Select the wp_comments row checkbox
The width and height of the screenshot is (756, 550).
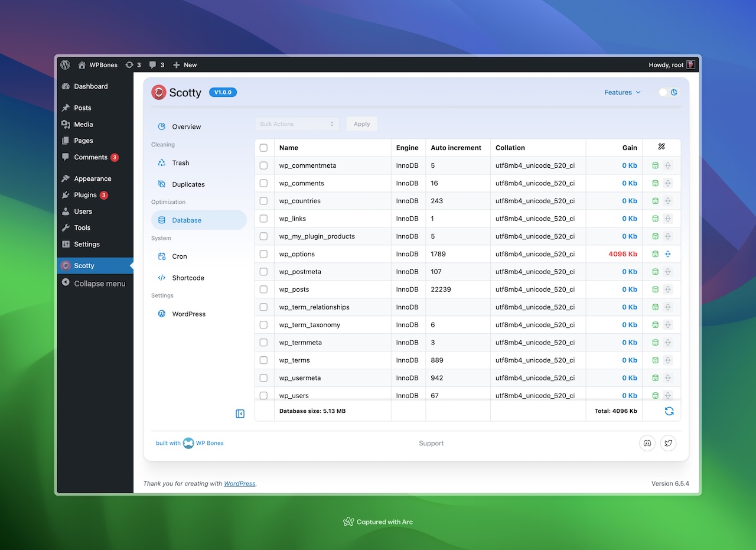pyautogui.click(x=263, y=183)
